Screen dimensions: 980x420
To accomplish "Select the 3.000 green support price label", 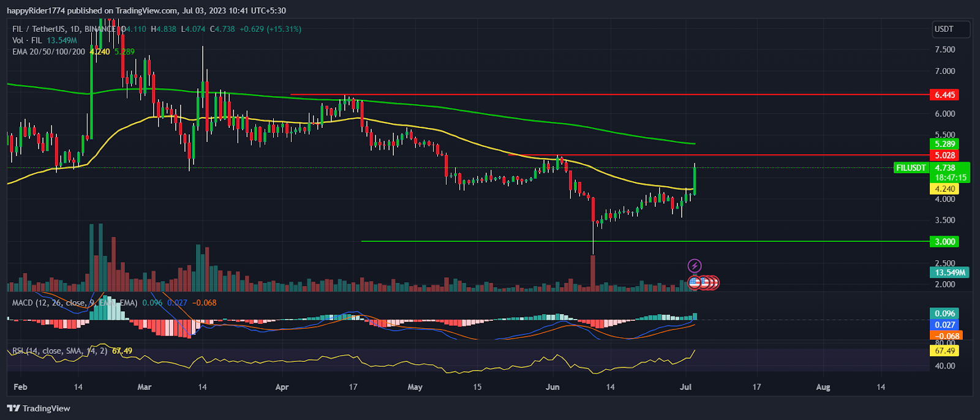I will click(944, 242).
